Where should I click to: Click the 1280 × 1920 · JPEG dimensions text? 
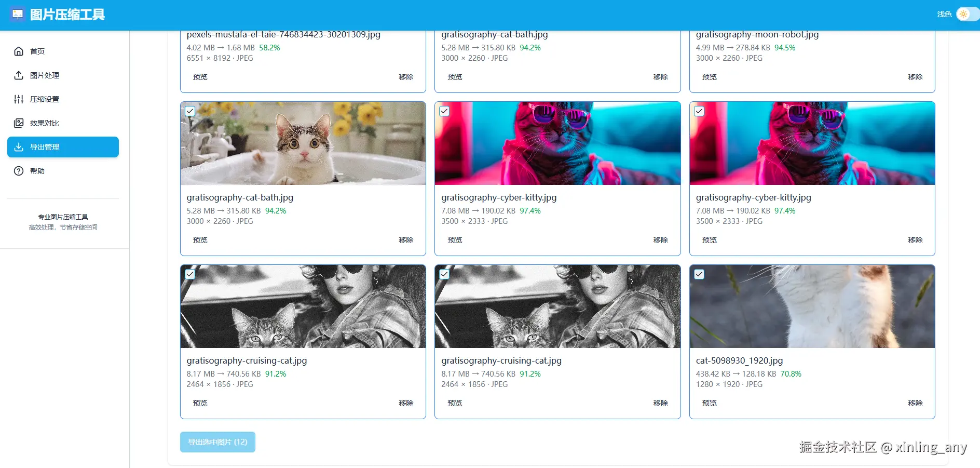(x=729, y=384)
